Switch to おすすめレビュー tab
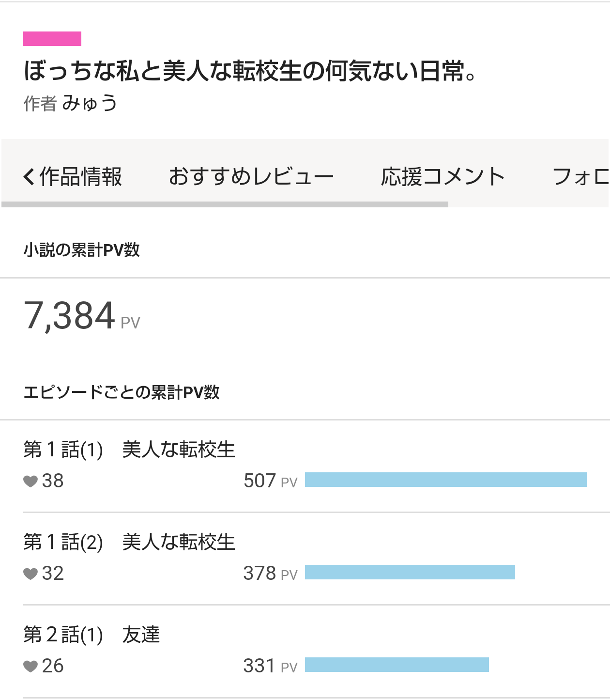 tap(251, 176)
